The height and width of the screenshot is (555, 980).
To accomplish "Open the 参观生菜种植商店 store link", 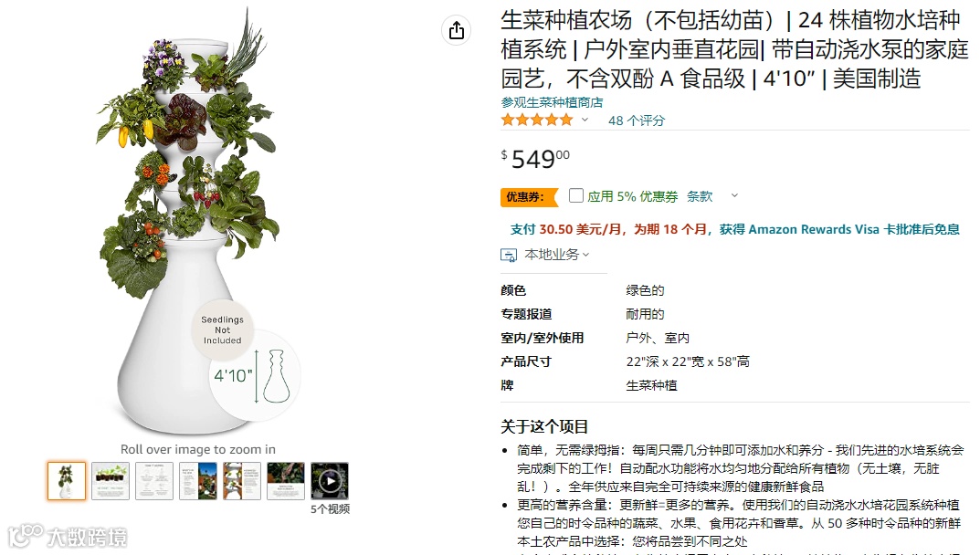I will pyautogui.click(x=552, y=102).
